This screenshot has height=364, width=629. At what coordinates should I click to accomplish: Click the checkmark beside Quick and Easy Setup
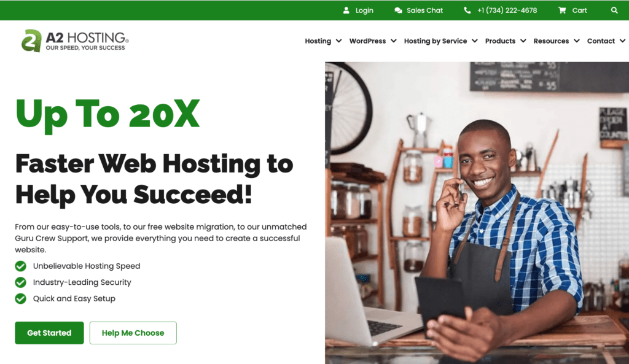click(20, 299)
